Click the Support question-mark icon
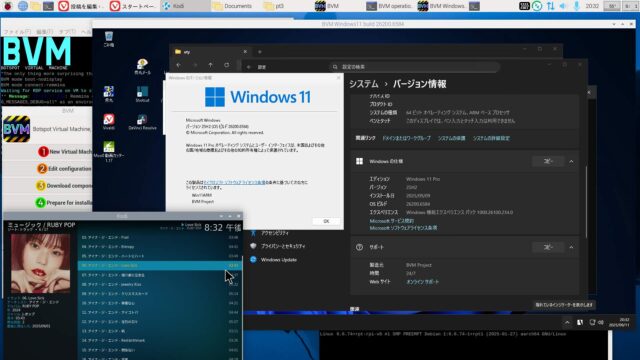Image resolution: width=640 pixels, height=360 pixels. [x=359, y=247]
